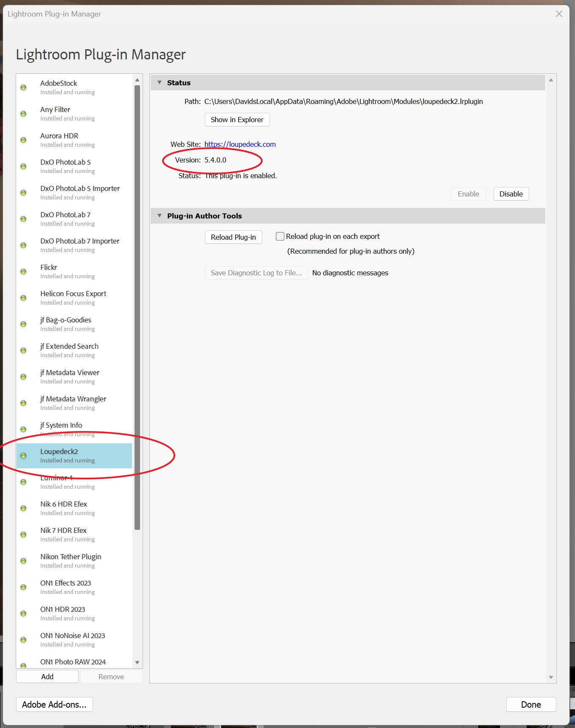Click the status dot beside jf Metadata Viewer
The width and height of the screenshot is (575, 728).
23,377
